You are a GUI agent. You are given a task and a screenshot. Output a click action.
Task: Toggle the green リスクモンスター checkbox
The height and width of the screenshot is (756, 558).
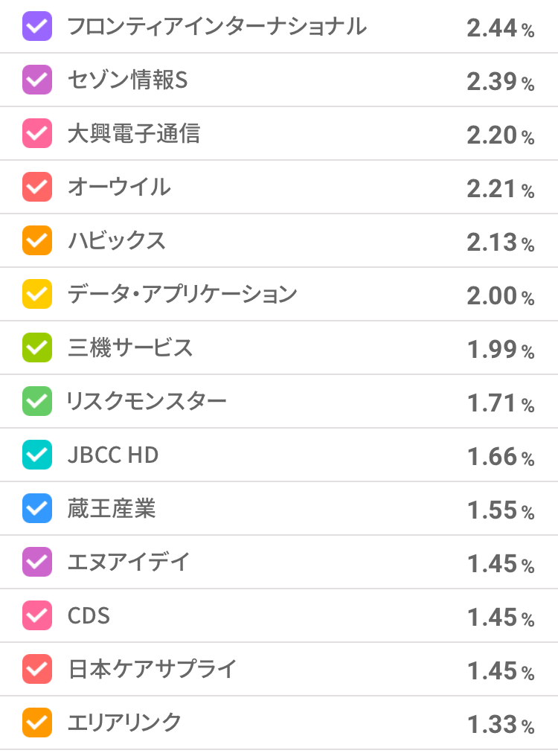point(37,402)
